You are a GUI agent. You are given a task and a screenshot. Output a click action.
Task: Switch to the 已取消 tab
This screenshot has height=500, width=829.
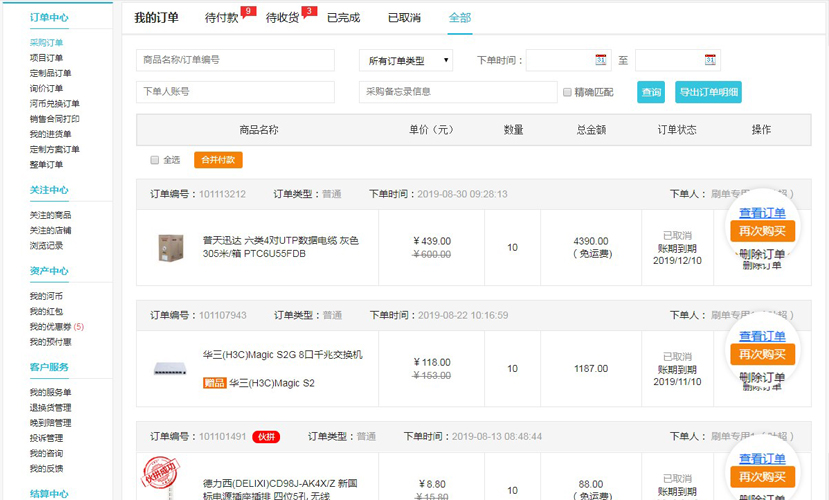[404, 18]
